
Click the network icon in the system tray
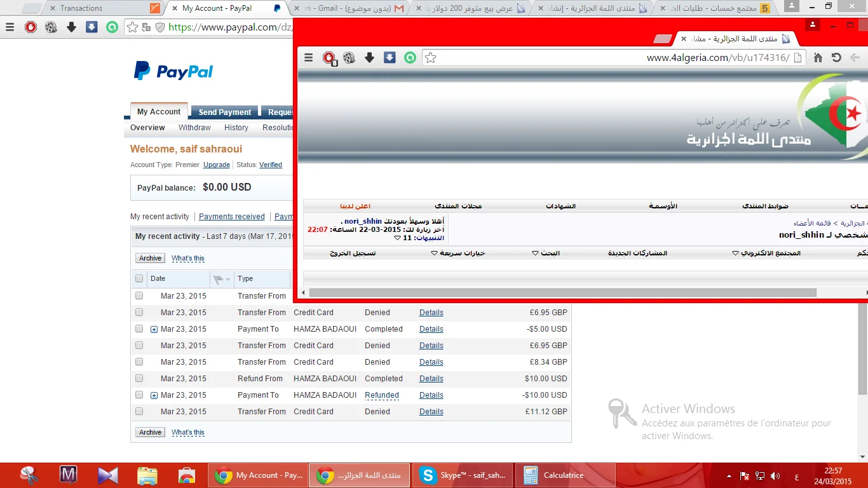click(x=760, y=475)
